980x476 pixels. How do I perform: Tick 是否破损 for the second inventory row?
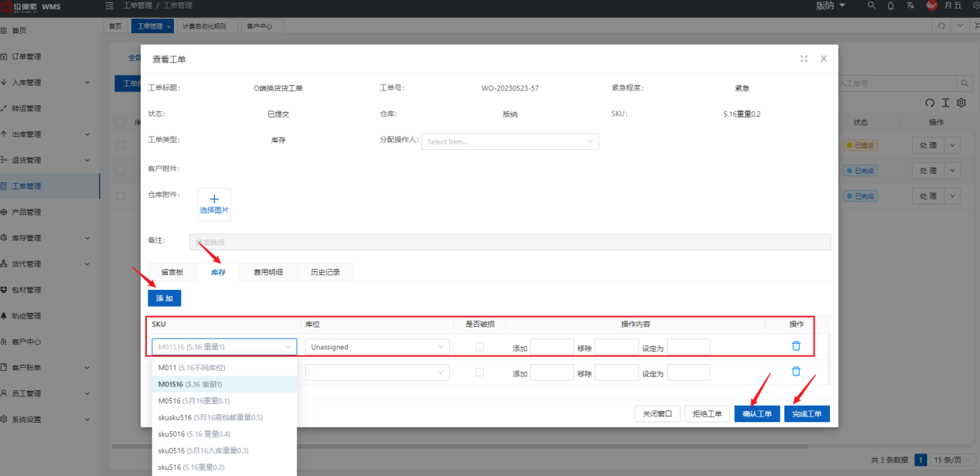(480, 372)
